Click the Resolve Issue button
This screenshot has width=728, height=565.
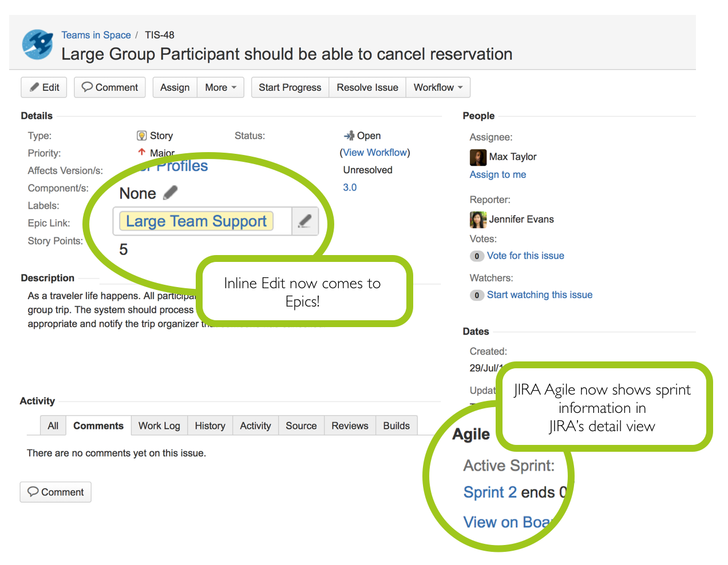pyautogui.click(x=367, y=87)
